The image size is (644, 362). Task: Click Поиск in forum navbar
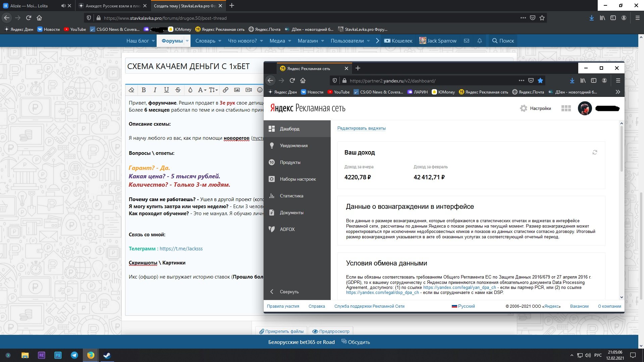pyautogui.click(x=503, y=41)
